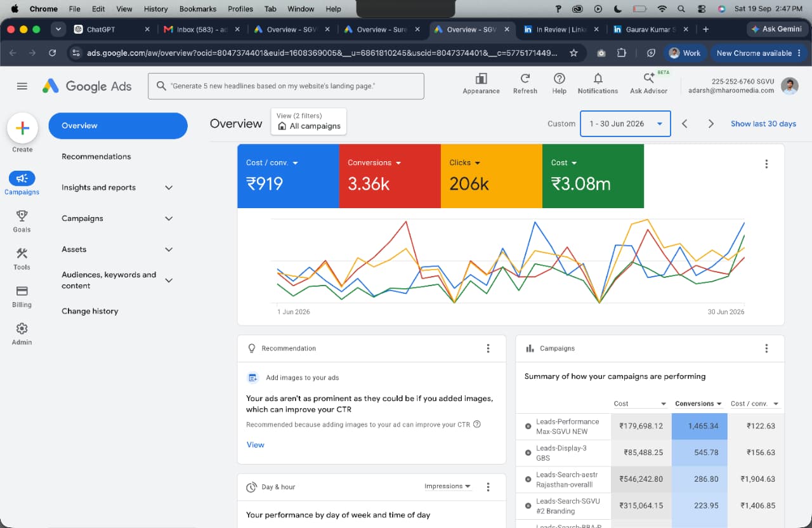Open the Campaigns card three-dot menu

766,348
